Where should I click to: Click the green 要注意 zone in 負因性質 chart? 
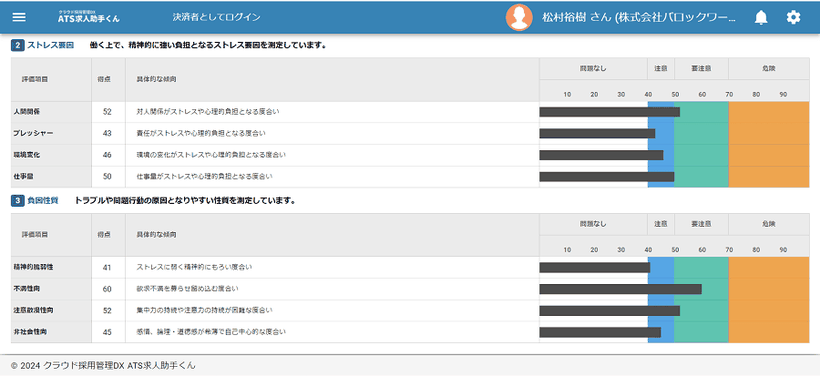pos(701,300)
